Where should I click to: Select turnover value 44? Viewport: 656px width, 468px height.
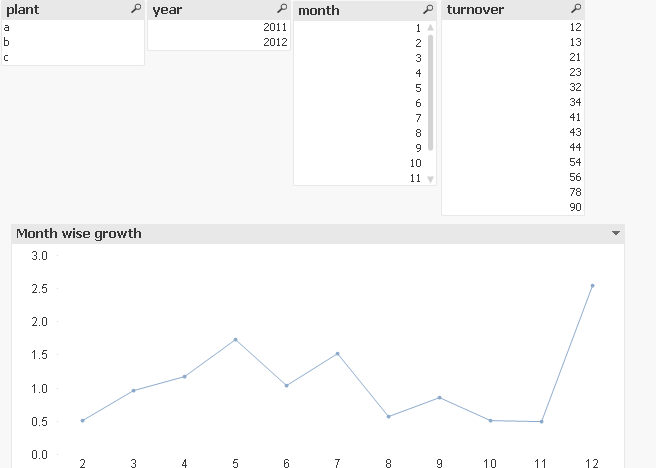point(513,148)
